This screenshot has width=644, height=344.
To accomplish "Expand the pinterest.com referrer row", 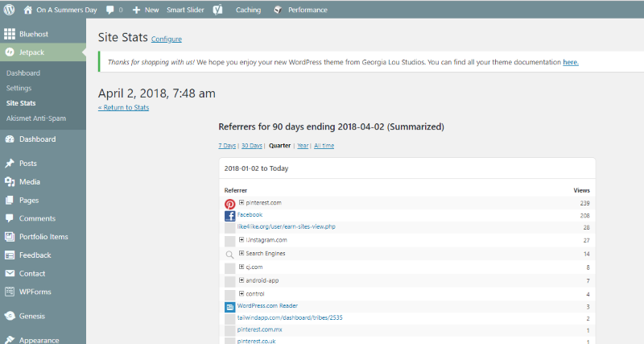I will coord(242,203).
